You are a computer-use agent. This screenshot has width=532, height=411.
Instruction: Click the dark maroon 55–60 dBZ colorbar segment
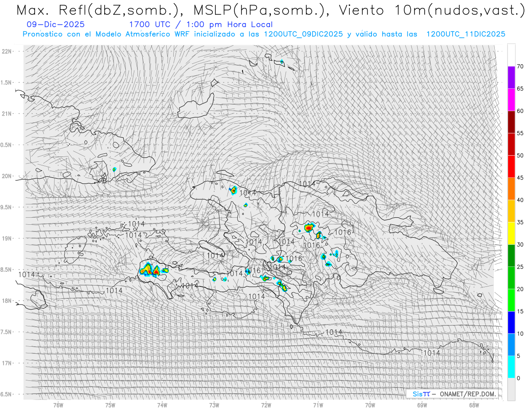click(511, 122)
